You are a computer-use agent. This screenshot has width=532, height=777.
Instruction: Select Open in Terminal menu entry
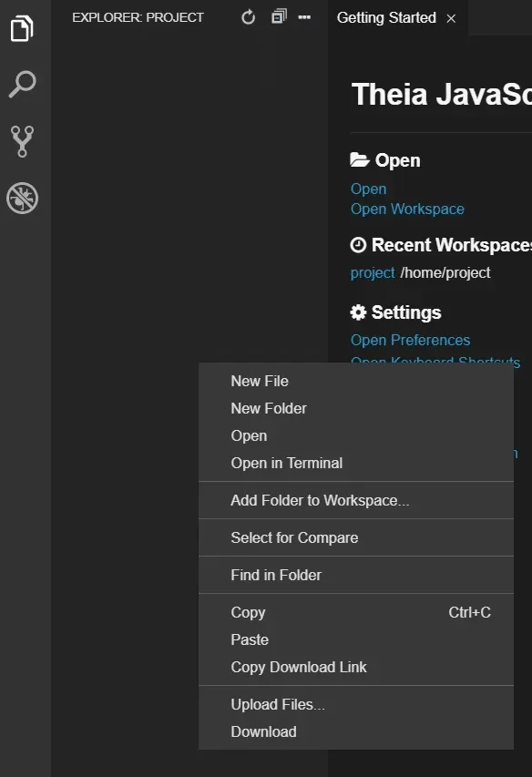click(355, 463)
